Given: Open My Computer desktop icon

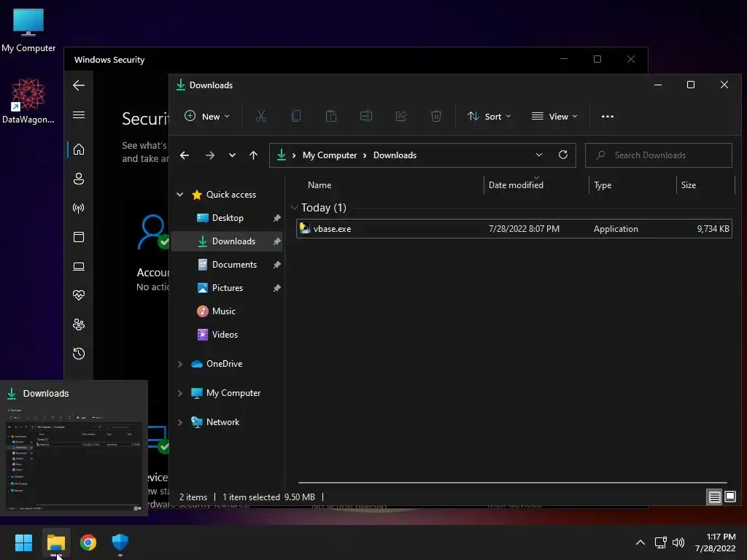Looking at the screenshot, I should point(28,30).
